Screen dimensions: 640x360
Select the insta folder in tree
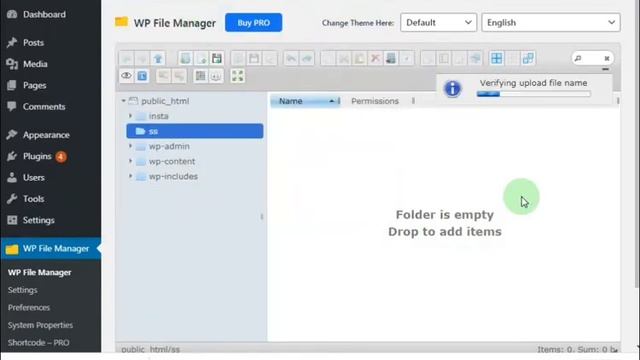pyautogui.click(x=158, y=116)
